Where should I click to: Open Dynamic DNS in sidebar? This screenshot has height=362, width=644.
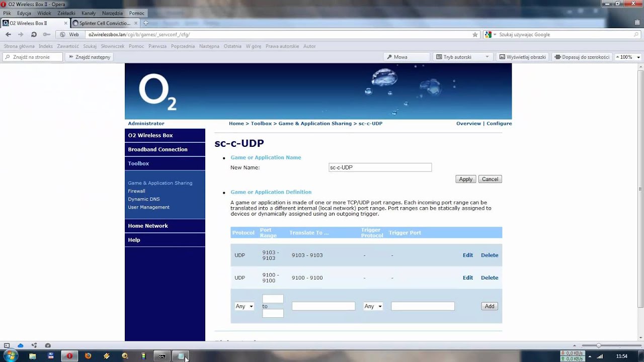(144, 199)
